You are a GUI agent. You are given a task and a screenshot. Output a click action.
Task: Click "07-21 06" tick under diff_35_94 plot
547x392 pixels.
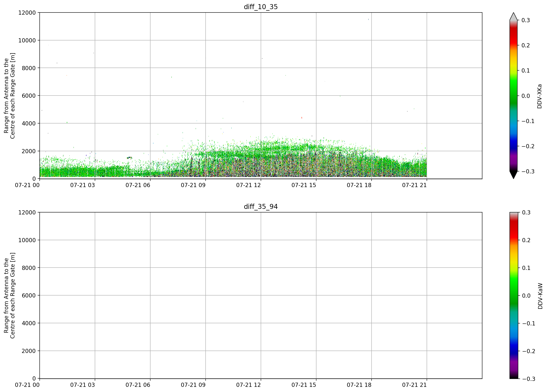[138, 385]
